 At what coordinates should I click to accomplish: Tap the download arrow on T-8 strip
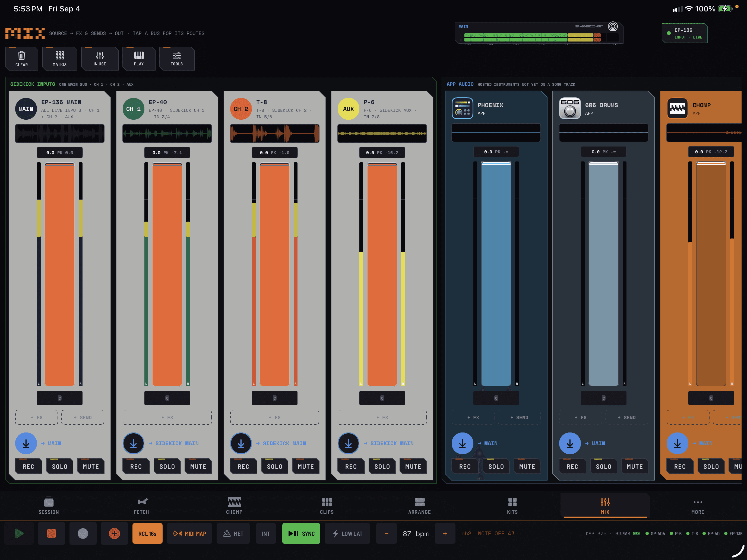click(241, 443)
